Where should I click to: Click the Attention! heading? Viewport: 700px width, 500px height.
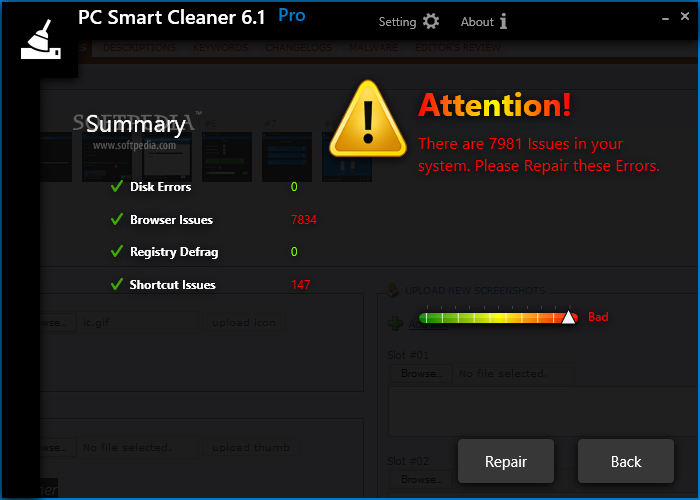point(495,105)
